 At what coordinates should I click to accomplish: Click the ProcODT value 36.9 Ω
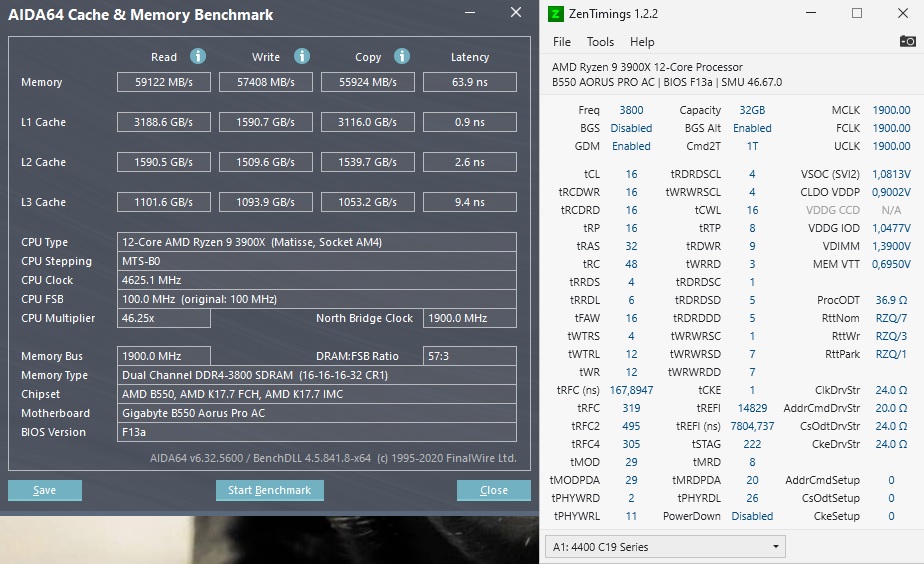tap(891, 300)
